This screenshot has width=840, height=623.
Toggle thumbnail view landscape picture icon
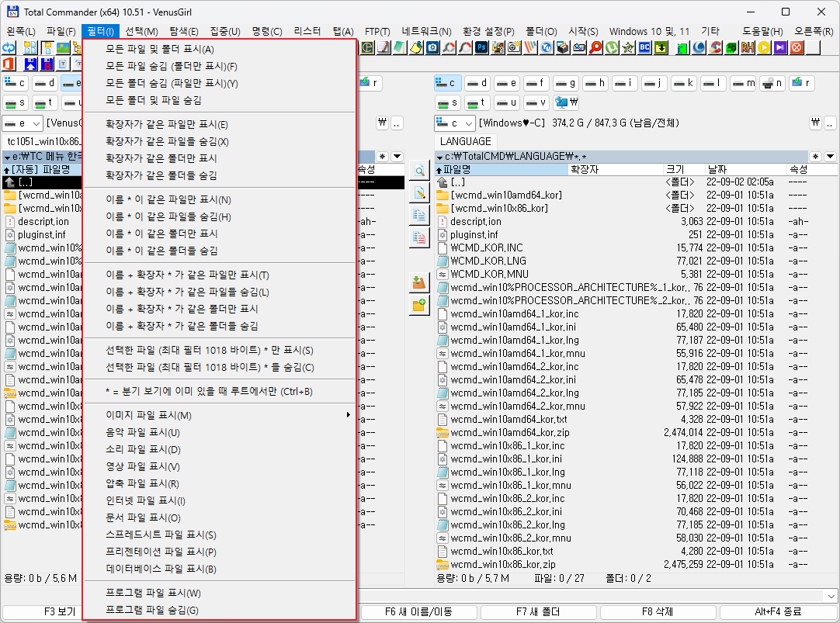63,47
